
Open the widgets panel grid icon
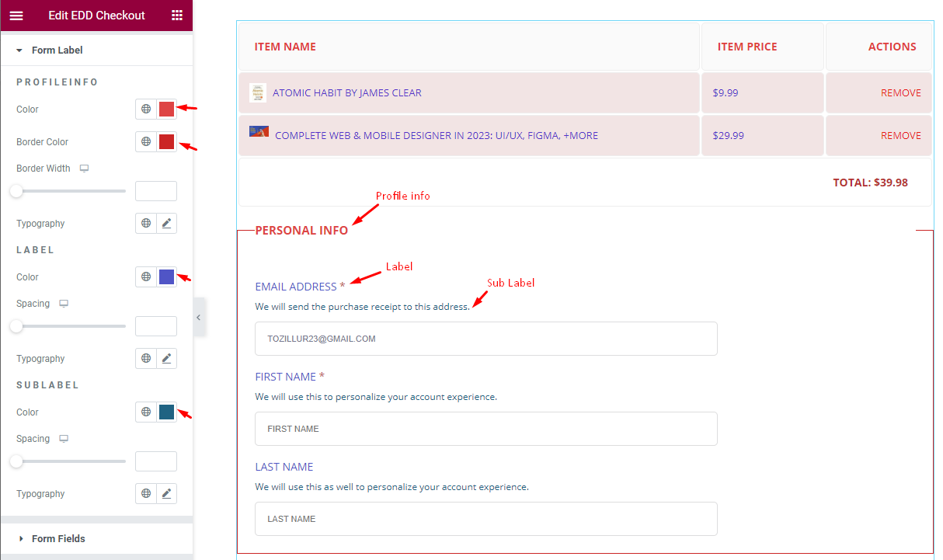pyautogui.click(x=177, y=15)
